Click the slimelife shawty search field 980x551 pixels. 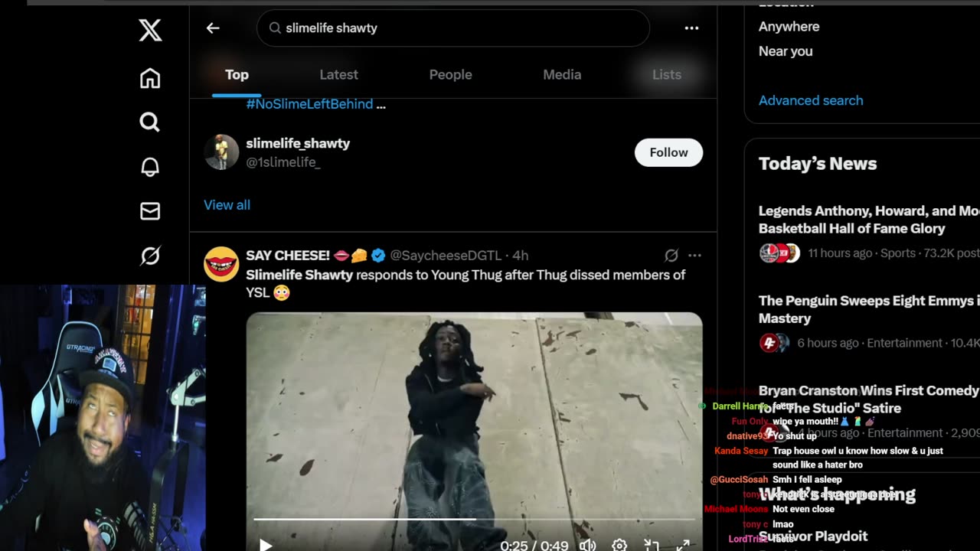tap(453, 28)
